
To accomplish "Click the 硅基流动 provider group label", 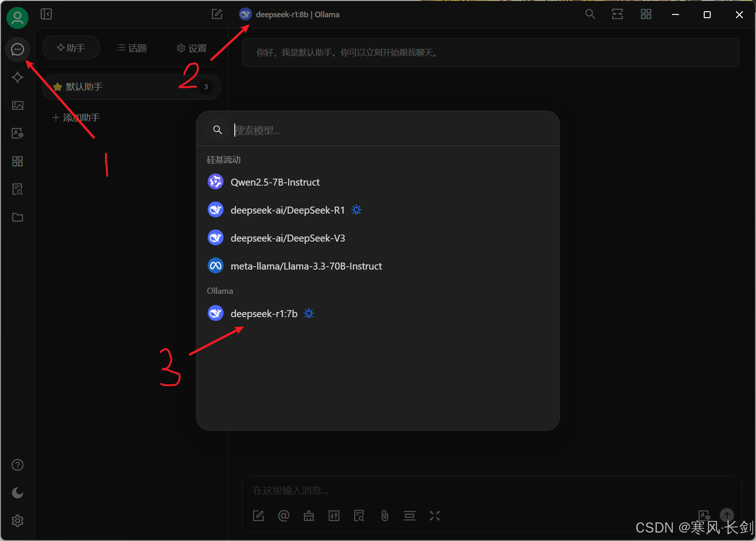I will pos(224,160).
